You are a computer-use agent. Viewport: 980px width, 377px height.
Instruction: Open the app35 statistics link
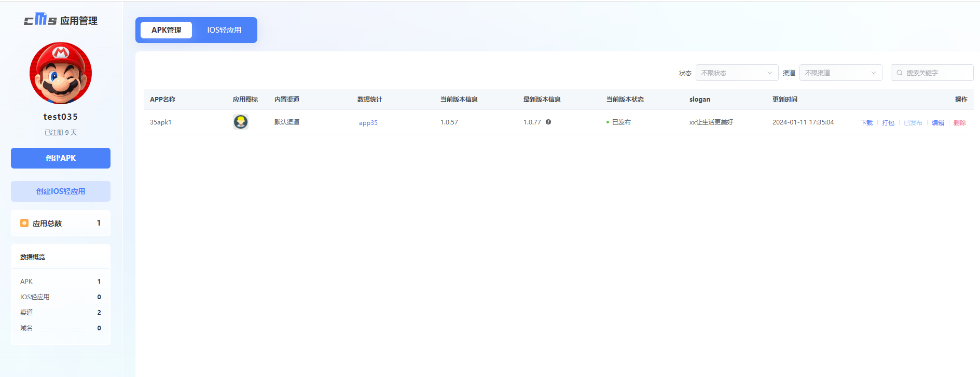[x=368, y=123]
